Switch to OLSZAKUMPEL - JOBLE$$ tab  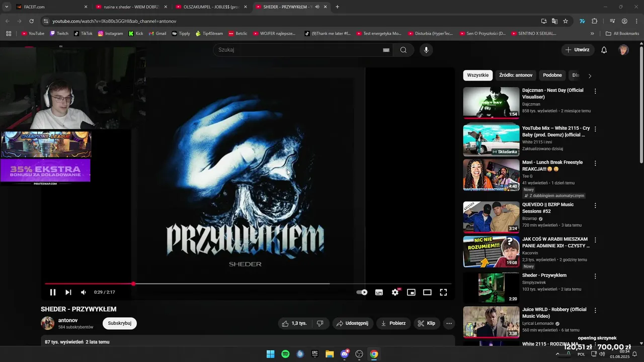(211, 7)
